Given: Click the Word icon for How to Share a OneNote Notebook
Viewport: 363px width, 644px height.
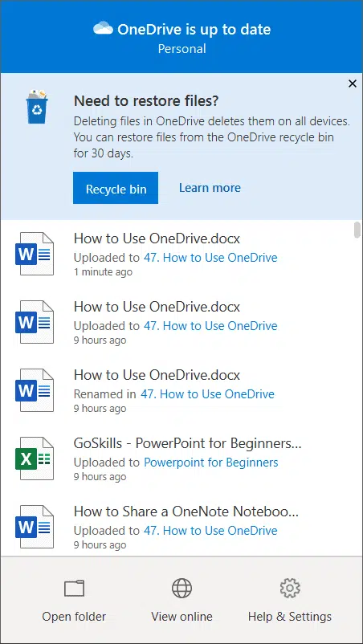Looking at the screenshot, I should [x=35, y=527].
